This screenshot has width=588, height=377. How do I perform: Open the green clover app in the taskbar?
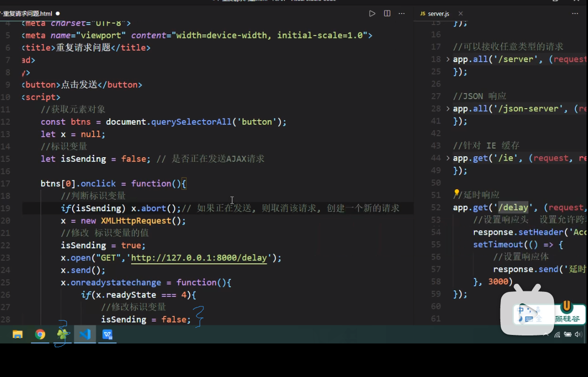[63, 334]
